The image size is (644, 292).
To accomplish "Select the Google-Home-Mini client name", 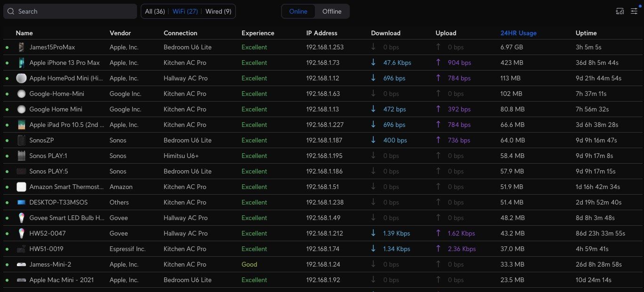I will 56,94.
